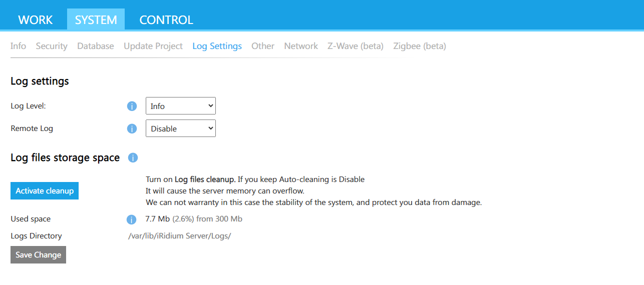Viewport: 644px width, 285px height.
Task: Click the info icon beside Used space
Action: 132,219
